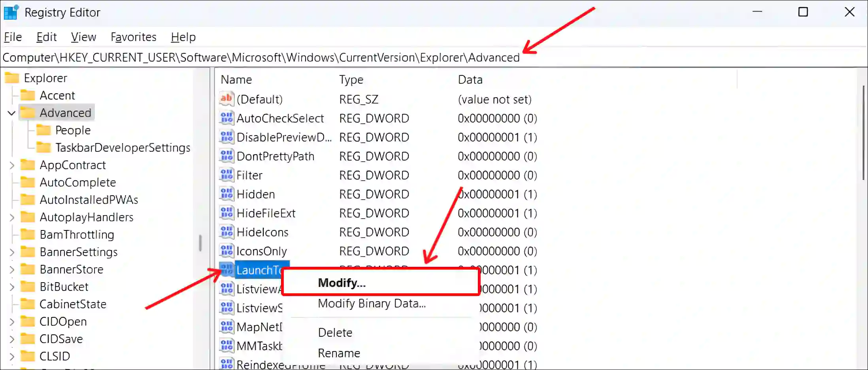Open the File menu
The image size is (868, 370).
click(x=13, y=37)
